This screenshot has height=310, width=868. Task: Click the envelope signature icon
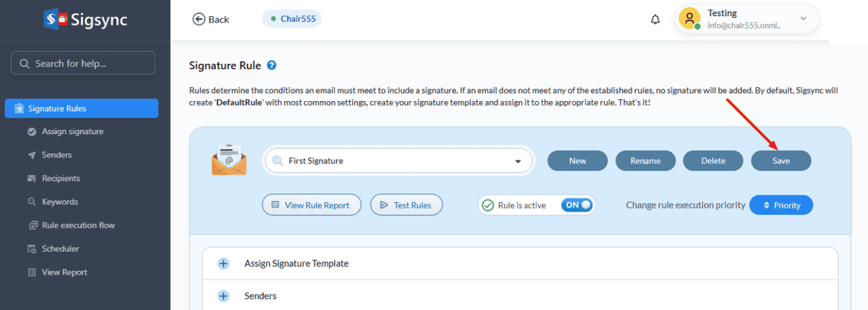229,160
